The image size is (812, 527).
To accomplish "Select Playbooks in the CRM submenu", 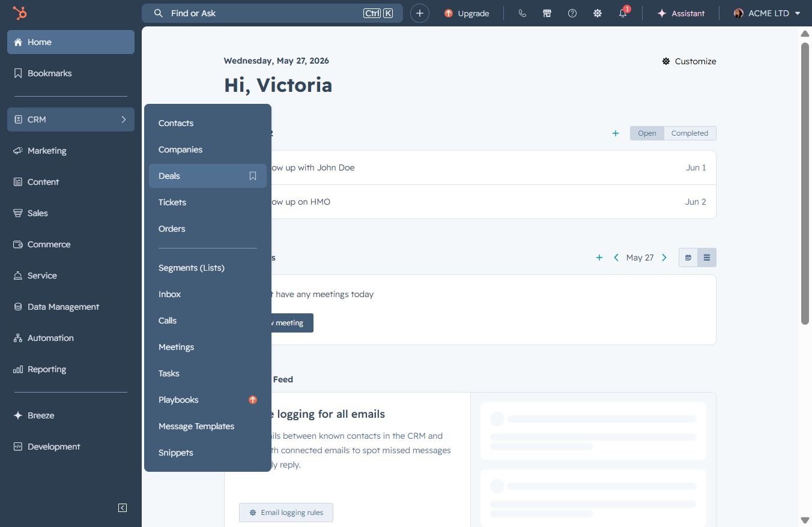I will pyautogui.click(x=208, y=400).
